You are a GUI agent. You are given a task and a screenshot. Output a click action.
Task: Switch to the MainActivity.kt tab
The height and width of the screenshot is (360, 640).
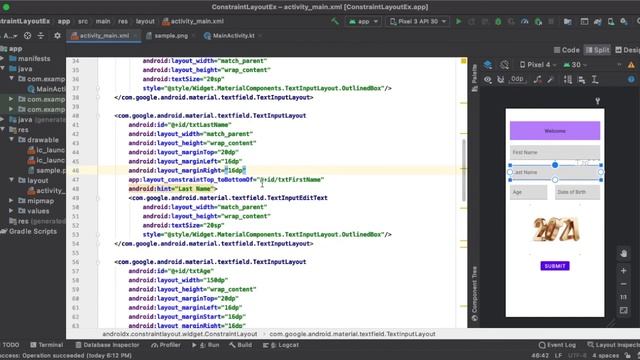pos(233,36)
